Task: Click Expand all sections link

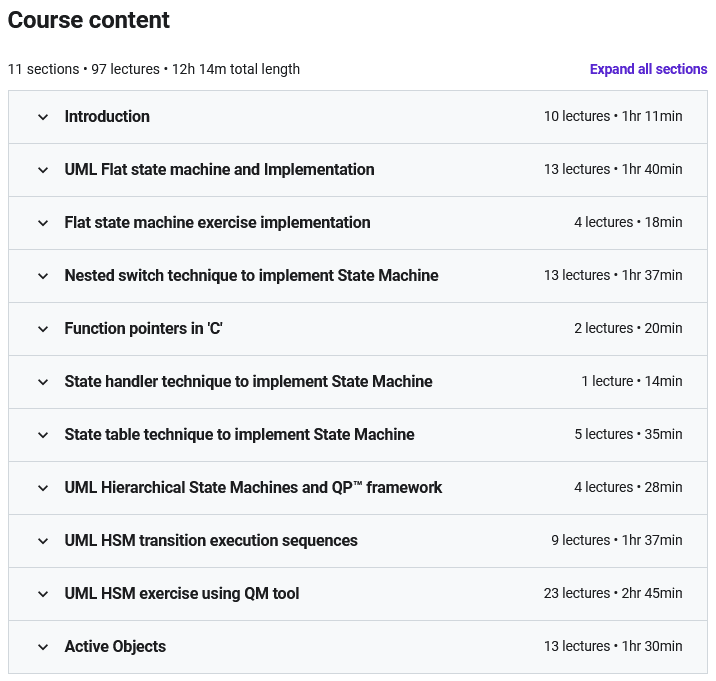Action: coord(648,69)
